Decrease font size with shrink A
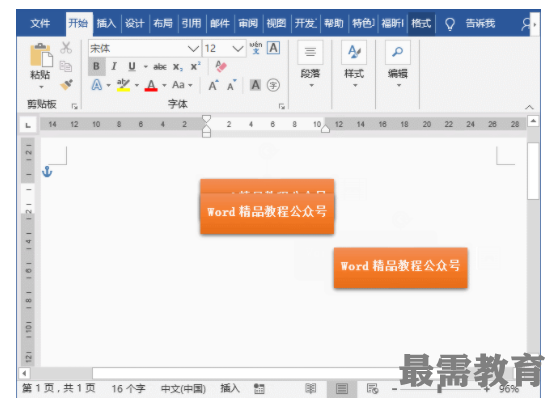 point(232,85)
